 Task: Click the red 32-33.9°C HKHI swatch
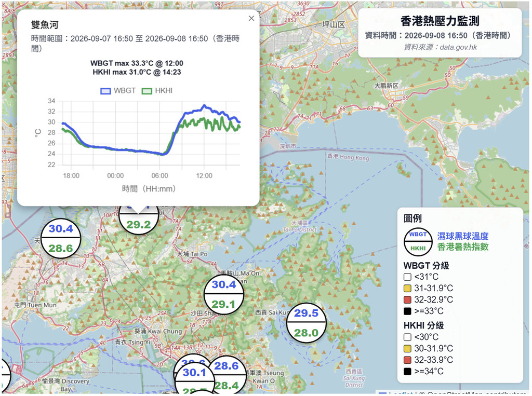coord(407,360)
